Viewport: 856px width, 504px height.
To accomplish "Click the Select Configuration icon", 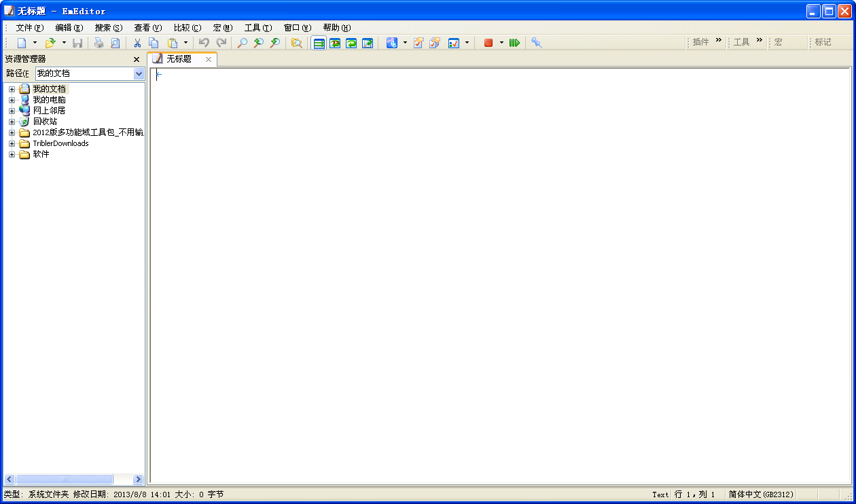I will [392, 43].
